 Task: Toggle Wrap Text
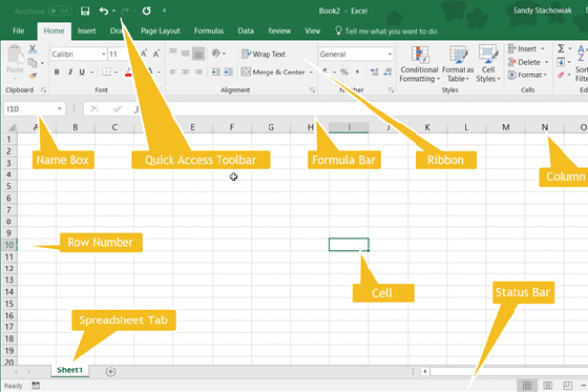pos(265,54)
